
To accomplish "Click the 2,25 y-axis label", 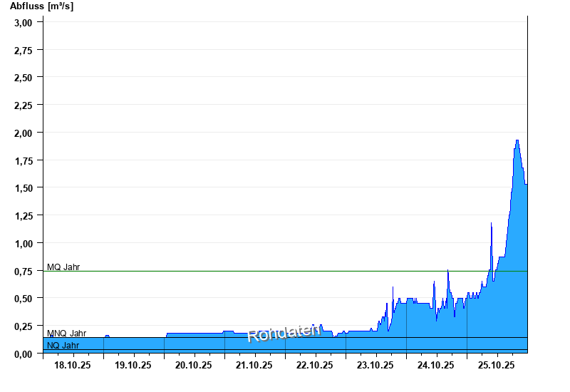I will [x=24, y=105].
